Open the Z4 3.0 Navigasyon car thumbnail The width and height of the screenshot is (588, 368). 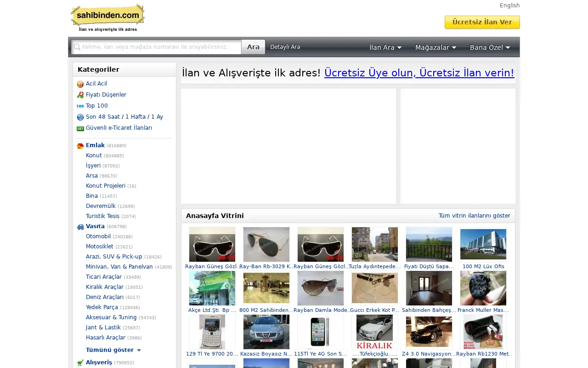pos(429,332)
